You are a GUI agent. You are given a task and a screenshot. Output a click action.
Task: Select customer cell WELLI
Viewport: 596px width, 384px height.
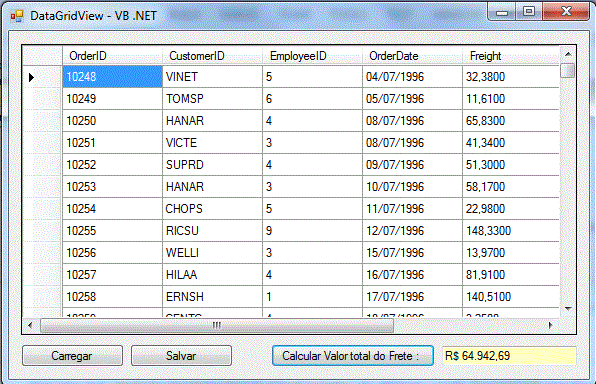click(212, 253)
